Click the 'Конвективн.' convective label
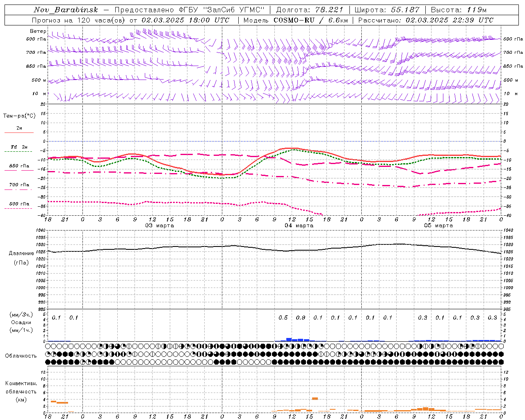The height and width of the screenshot is (420, 525). point(21,383)
